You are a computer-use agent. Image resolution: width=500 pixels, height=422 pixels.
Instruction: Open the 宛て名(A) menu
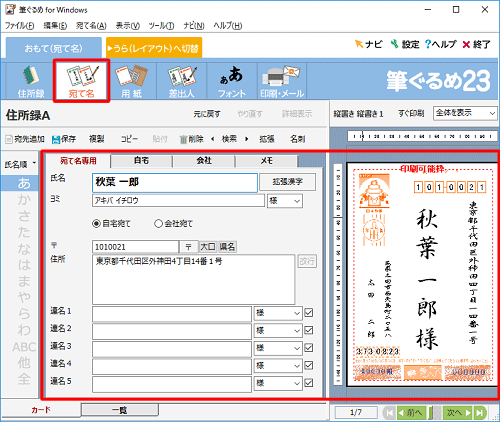(91, 26)
